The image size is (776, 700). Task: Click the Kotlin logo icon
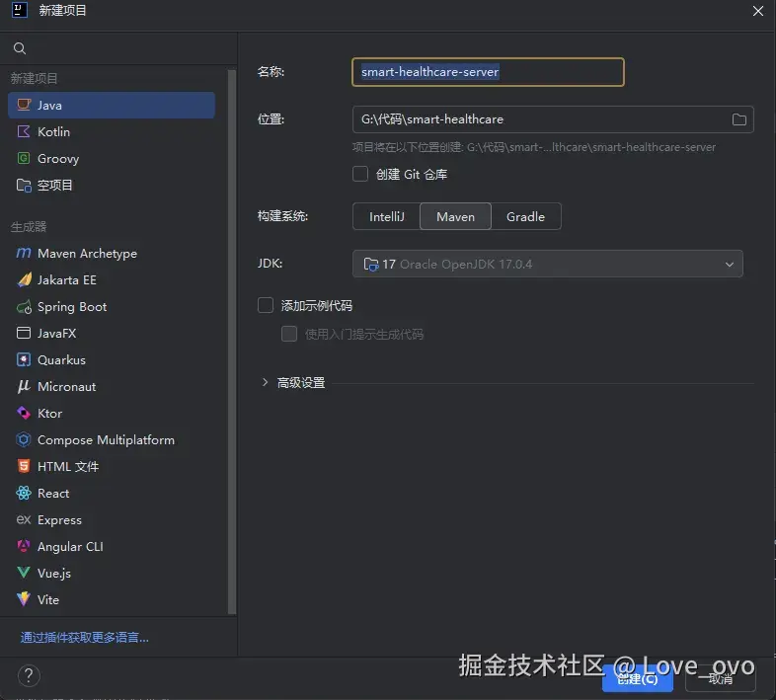pyautogui.click(x=24, y=131)
